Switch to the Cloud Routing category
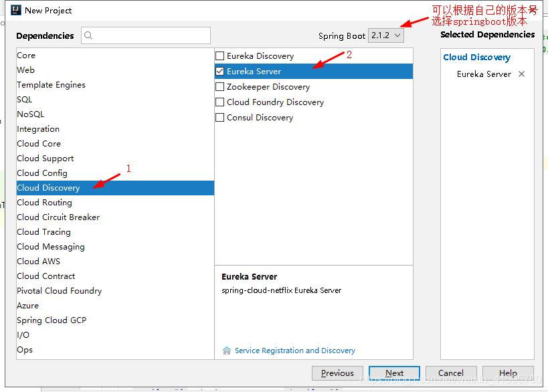 pyautogui.click(x=115, y=202)
